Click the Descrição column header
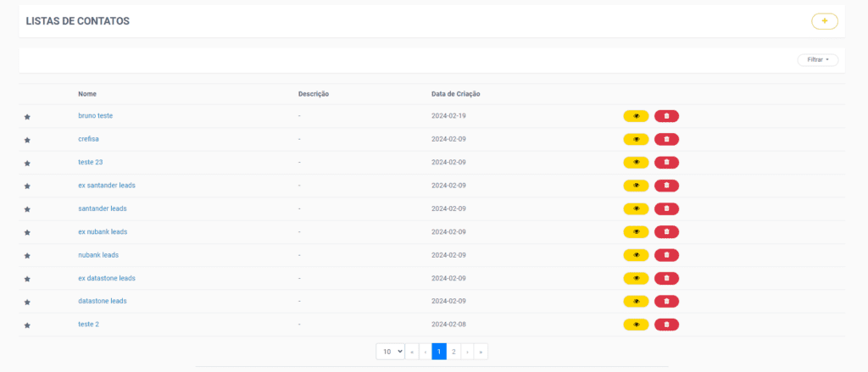Screen dimensions: 868x372 tap(314, 94)
